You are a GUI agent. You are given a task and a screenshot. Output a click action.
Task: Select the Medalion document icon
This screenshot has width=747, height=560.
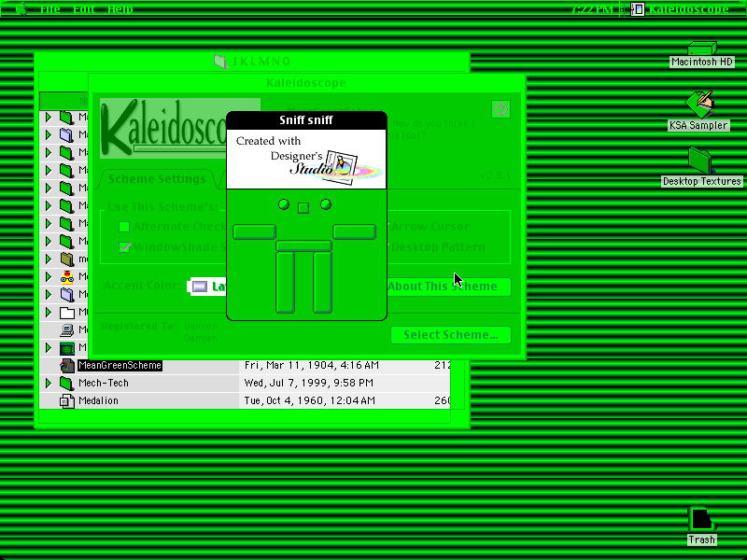coord(66,401)
